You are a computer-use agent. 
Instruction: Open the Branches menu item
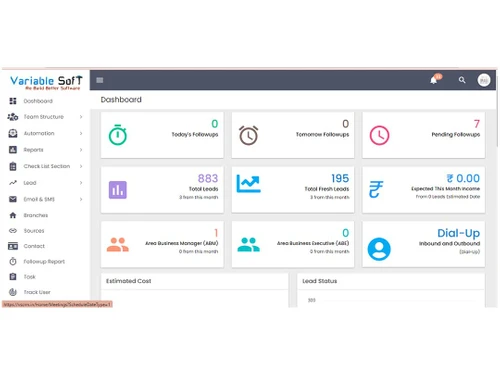tap(36, 215)
